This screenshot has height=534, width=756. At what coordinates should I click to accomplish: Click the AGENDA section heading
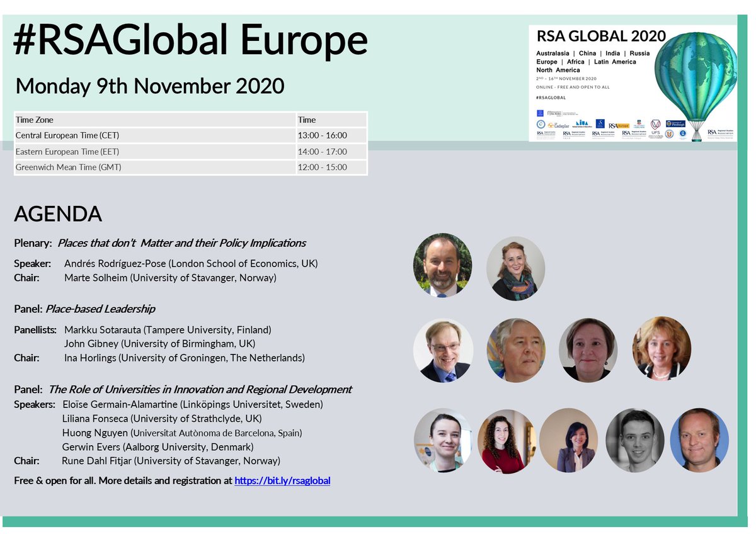(58, 214)
